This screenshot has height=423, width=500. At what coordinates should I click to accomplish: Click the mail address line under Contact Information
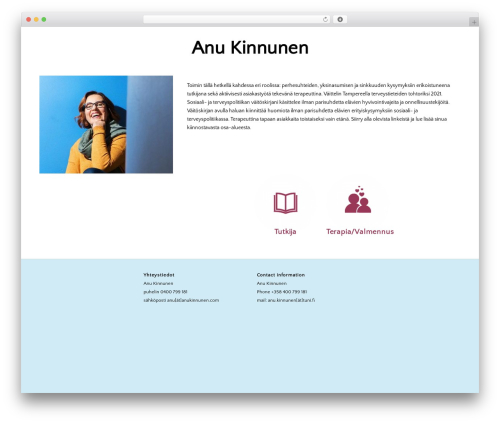286,300
